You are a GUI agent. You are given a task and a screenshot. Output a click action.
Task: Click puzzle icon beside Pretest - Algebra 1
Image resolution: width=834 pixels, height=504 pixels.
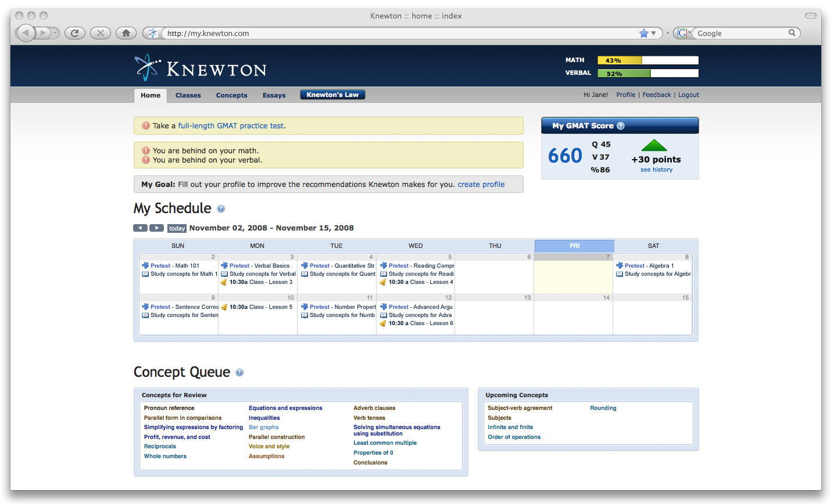tap(620, 265)
